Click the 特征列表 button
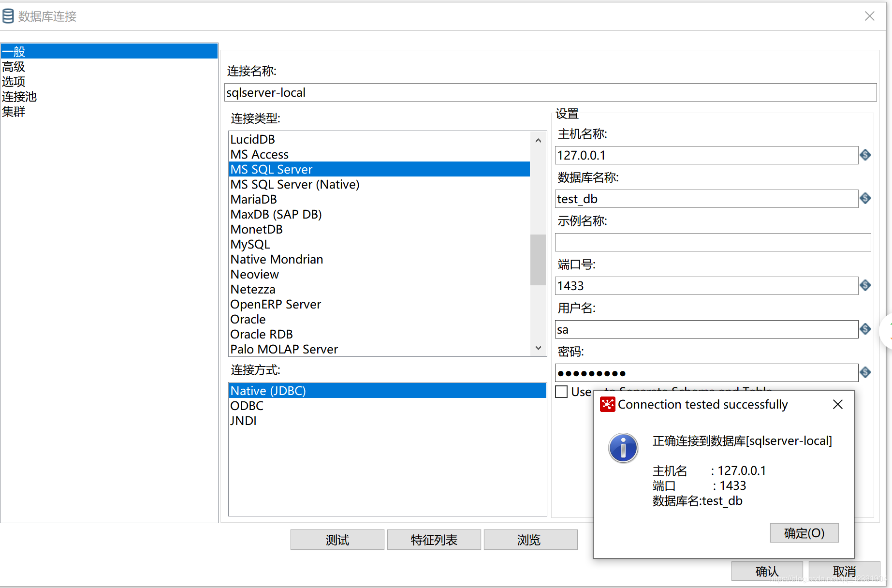 click(x=434, y=540)
